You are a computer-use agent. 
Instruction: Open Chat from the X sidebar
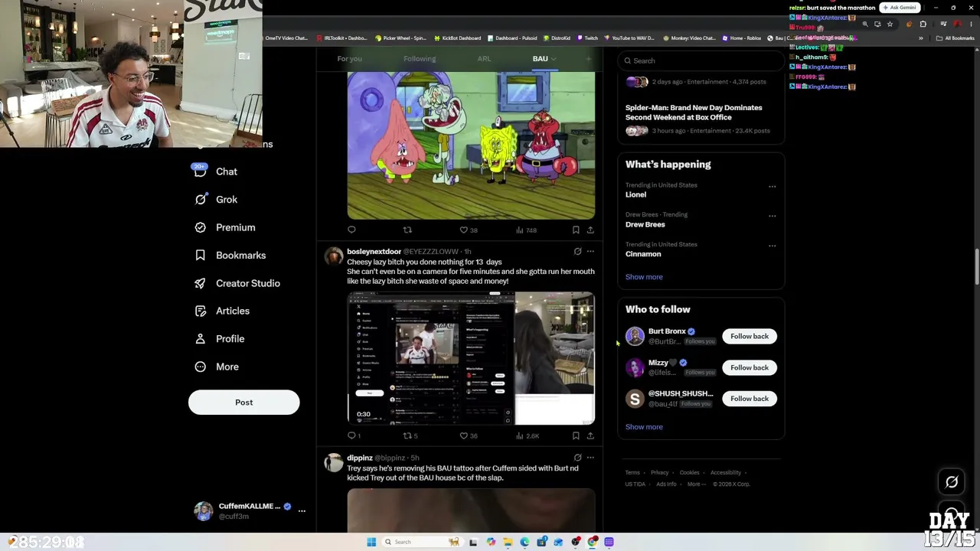click(215, 171)
